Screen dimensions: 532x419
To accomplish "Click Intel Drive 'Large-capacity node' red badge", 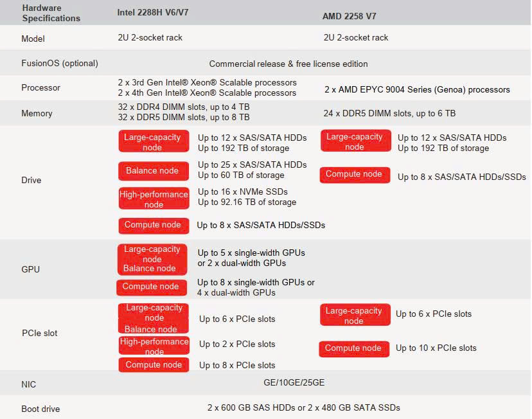I will (x=154, y=141).
